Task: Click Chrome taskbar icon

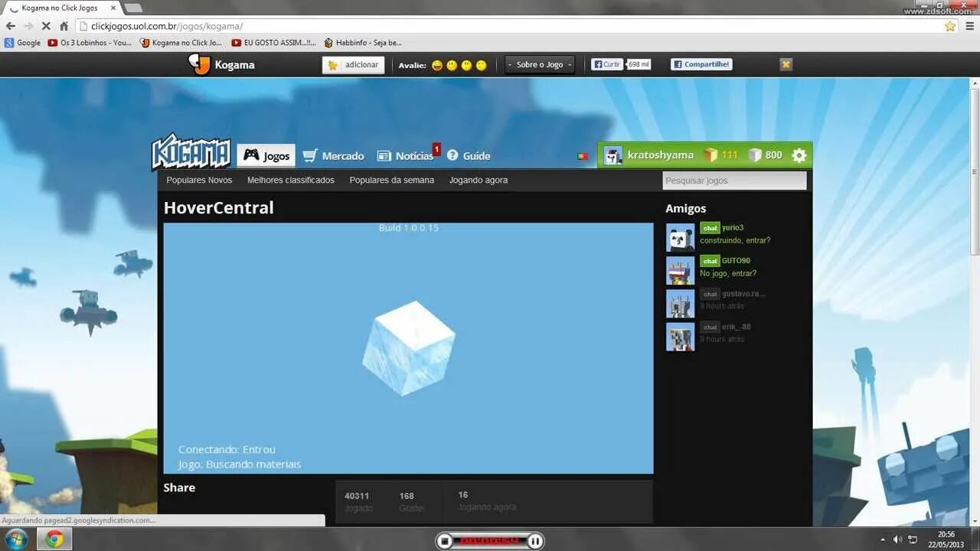Action: [x=54, y=539]
